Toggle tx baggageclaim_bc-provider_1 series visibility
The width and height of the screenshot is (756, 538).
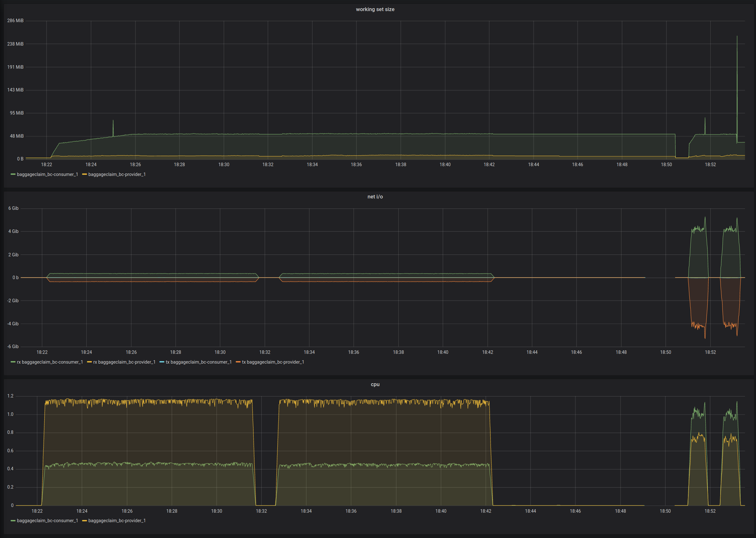click(x=273, y=362)
